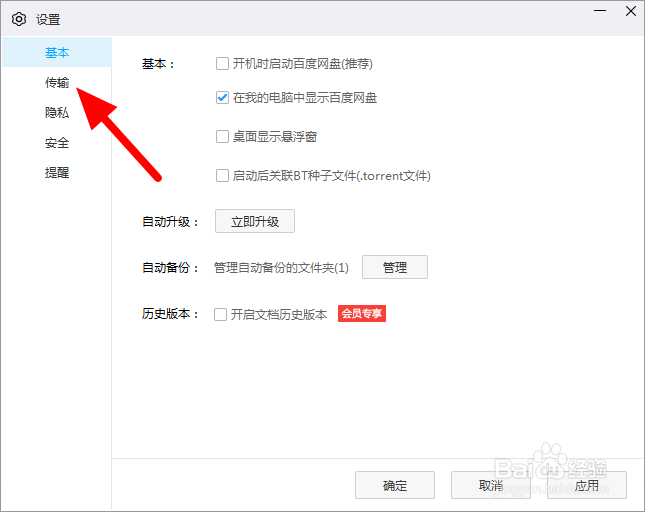The width and height of the screenshot is (645, 512).
Task: Open the 提醒 settings tab
Action: (57, 173)
